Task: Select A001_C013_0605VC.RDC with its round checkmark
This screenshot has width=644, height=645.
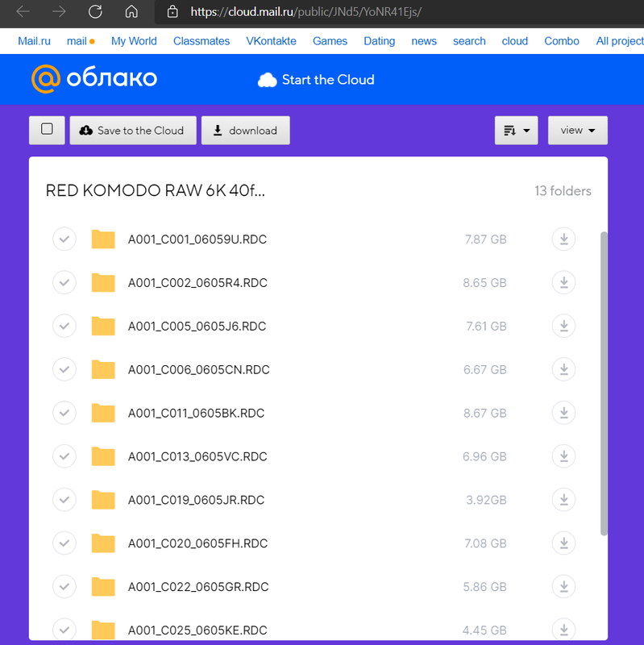Action: [64, 456]
